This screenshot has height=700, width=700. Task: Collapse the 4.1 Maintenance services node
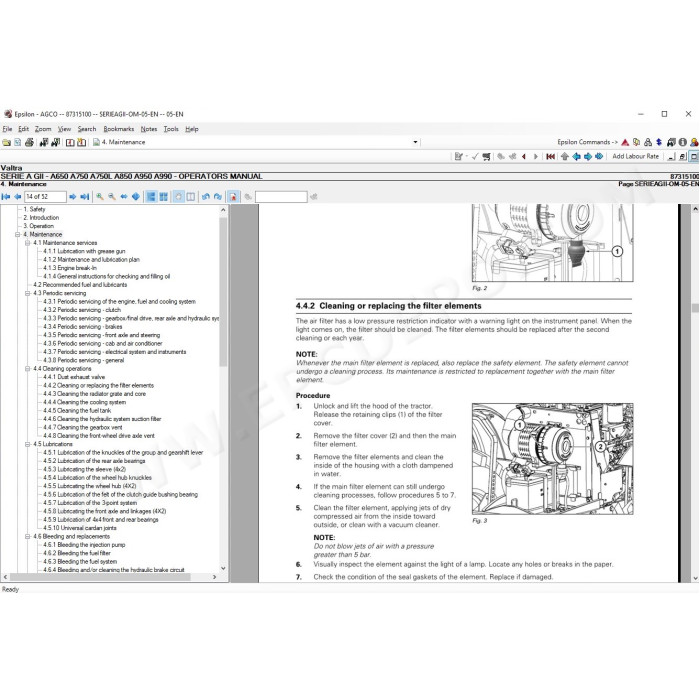(28, 243)
